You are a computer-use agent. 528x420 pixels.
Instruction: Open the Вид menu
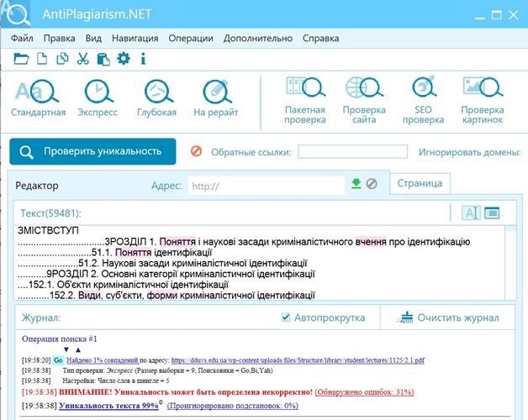(93, 38)
